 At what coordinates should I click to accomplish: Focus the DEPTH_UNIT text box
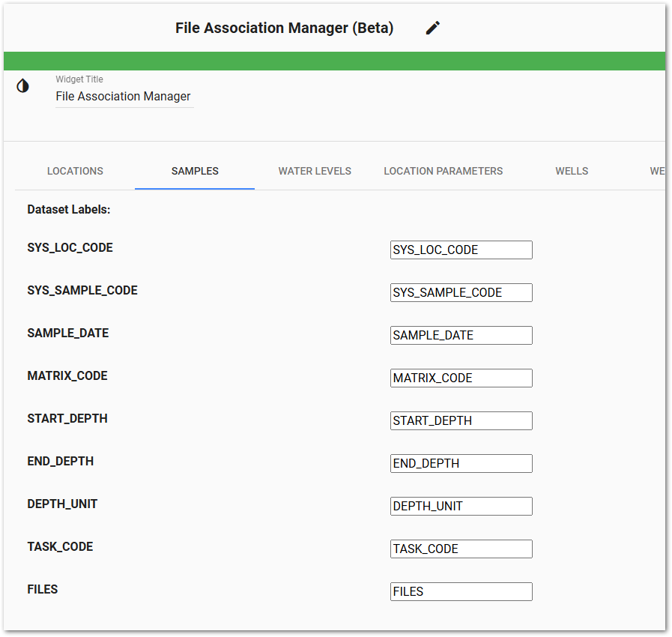461,506
